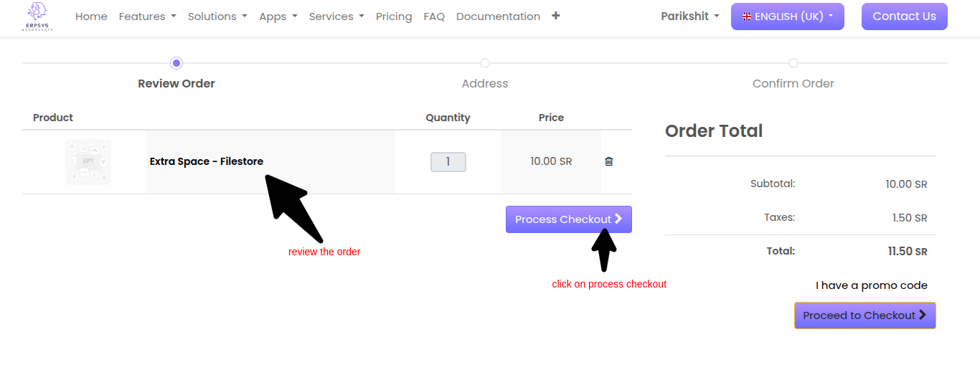Expand the Features dropdown menu
This screenshot has height=375, width=980.
coord(147,16)
